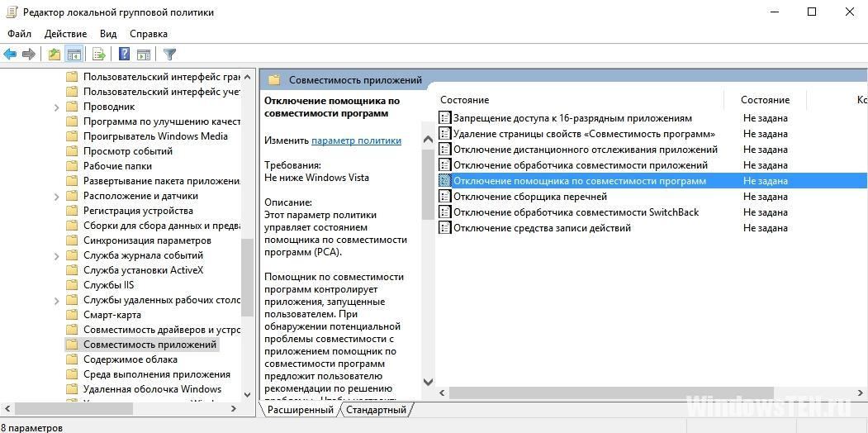Select the Удаленная оболочка Windows folder

click(x=152, y=389)
